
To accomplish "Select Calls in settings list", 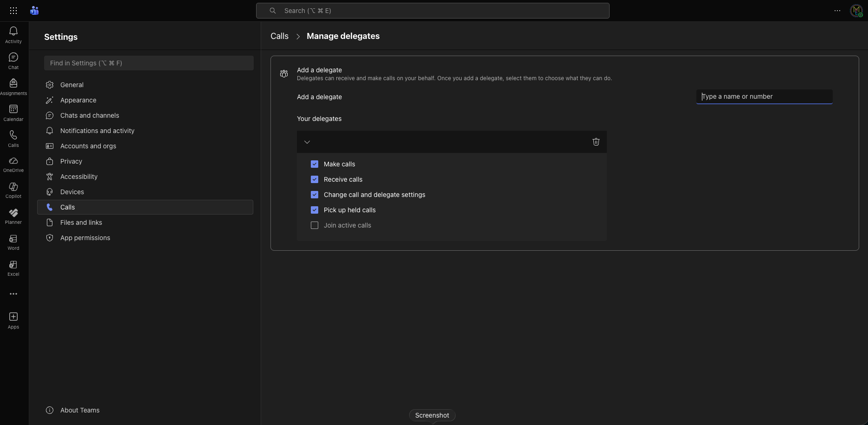I will coord(145,207).
